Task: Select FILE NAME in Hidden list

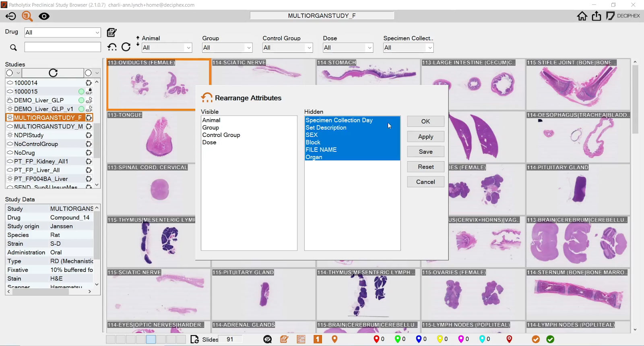Action: [x=352, y=150]
